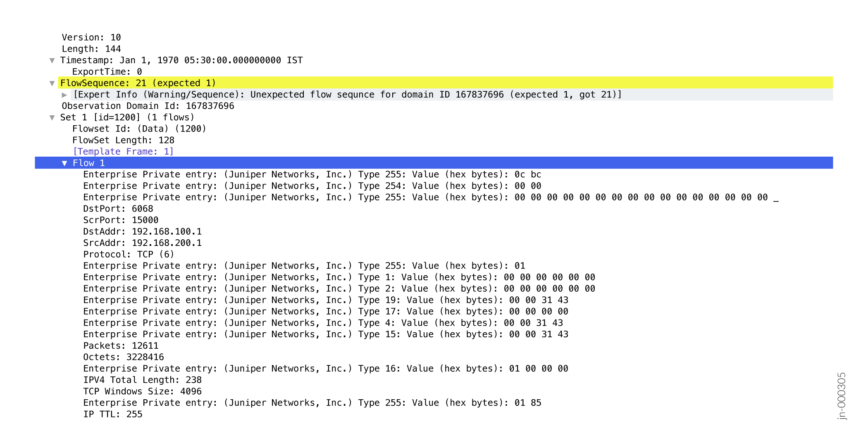The width and height of the screenshot is (868, 448).
Task: Collapse the Set 1 flowset node
Action: coord(52,117)
